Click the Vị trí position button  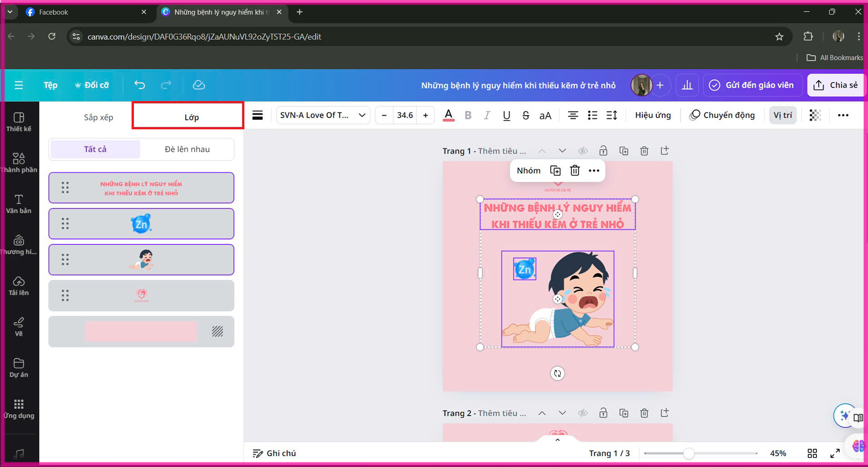click(x=783, y=115)
